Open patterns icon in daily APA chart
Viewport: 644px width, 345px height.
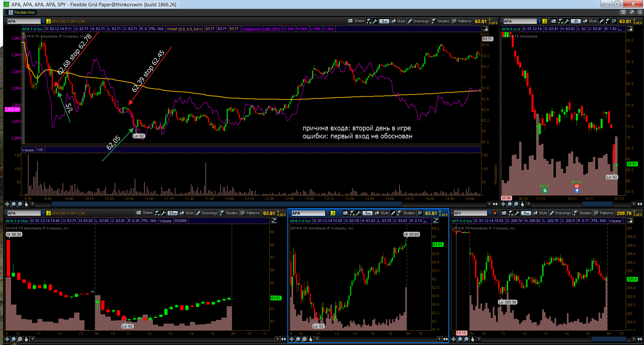[614, 21]
